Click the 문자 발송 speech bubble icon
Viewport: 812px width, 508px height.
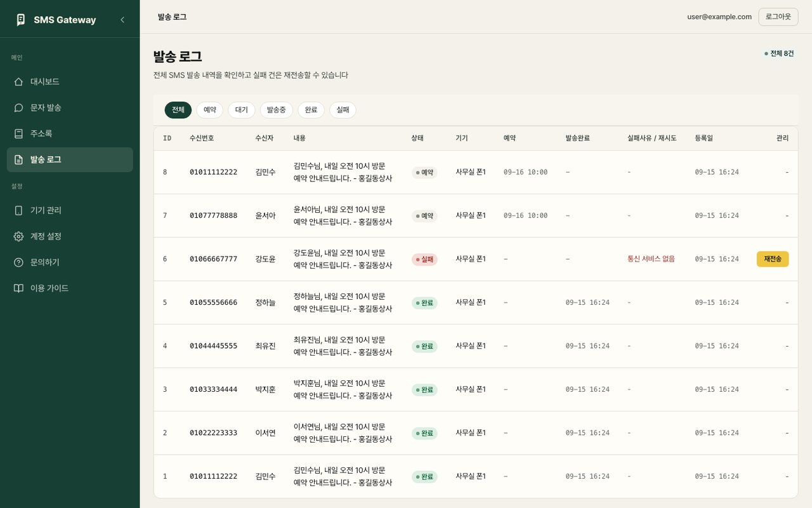point(18,108)
